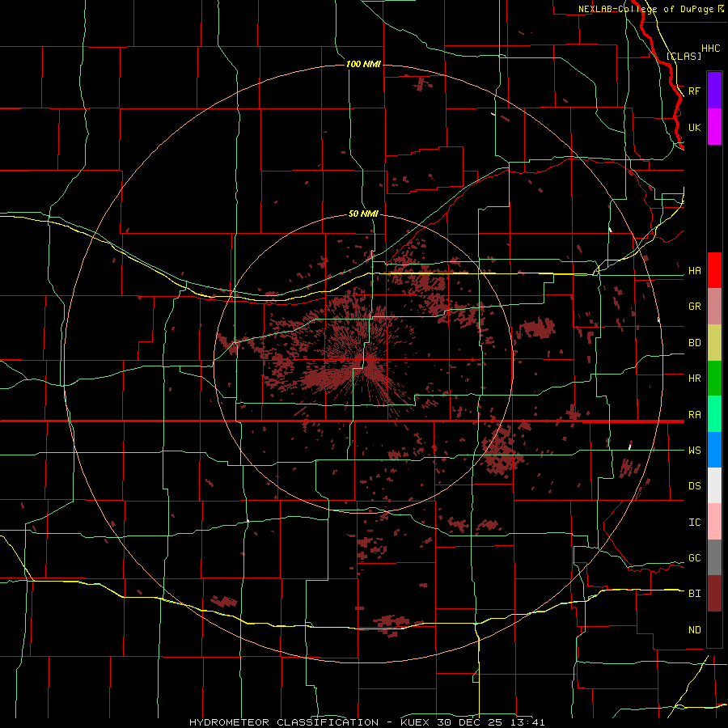The height and width of the screenshot is (728, 728).
Task: Click the brown BI legend swatch
Action: pos(714,594)
